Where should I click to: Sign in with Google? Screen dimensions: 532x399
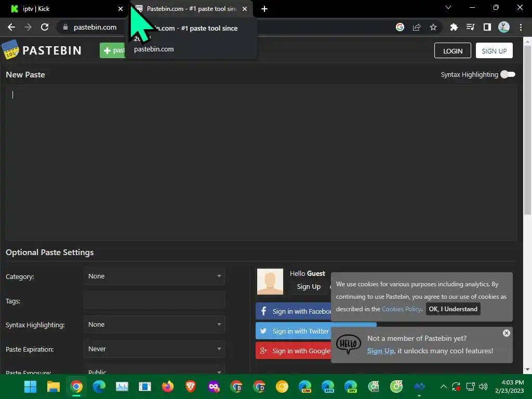[294, 351]
